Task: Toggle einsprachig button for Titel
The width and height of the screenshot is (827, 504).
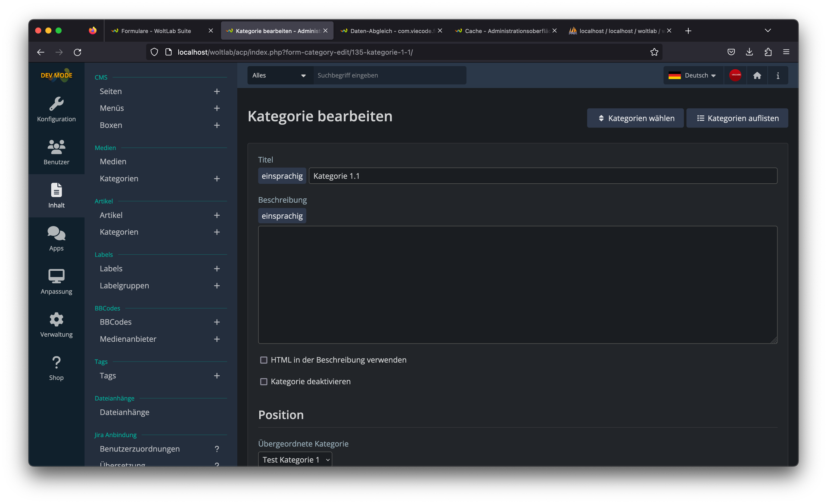Action: tap(282, 176)
